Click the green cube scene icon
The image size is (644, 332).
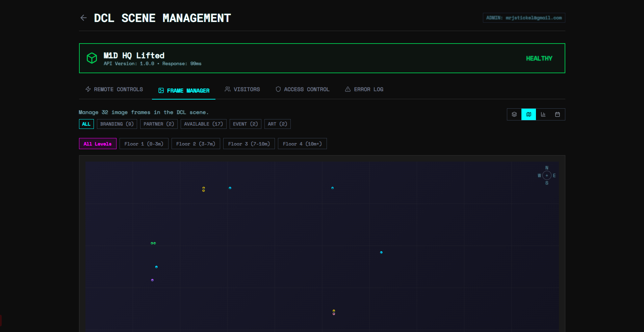coord(92,58)
